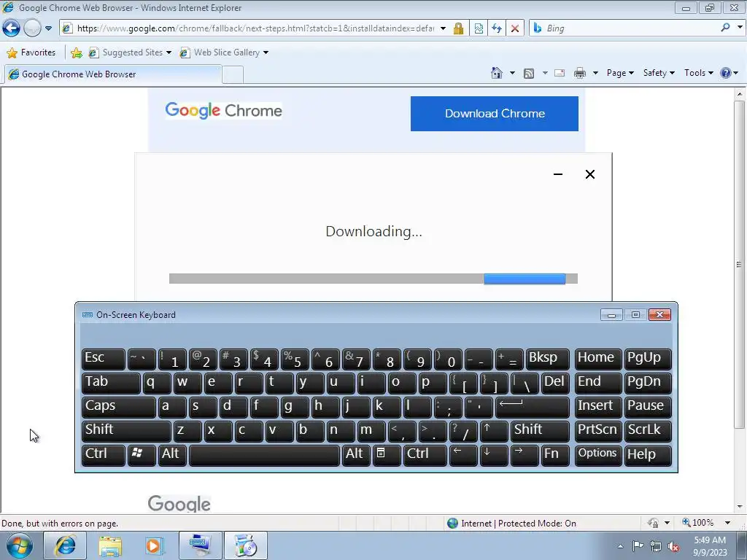Toggle right Ctrl key on keyboard

pyautogui.click(x=425, y=455)
